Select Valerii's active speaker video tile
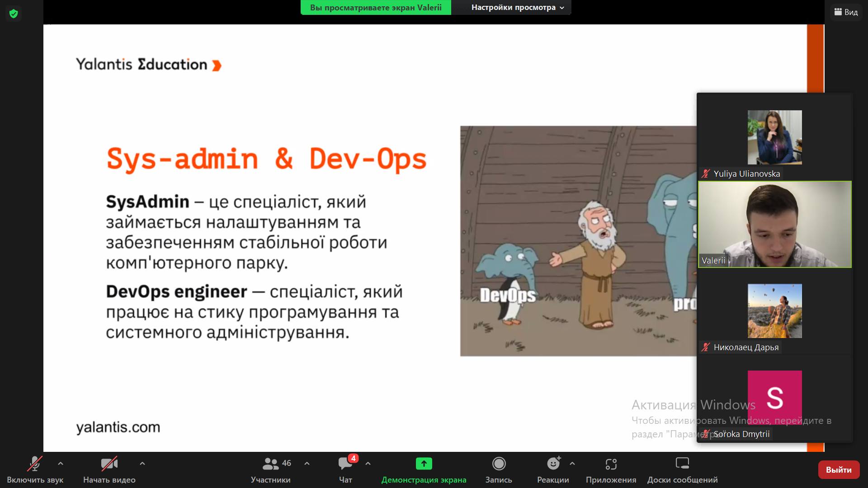Image resolution: width=868 pixels, height=488 pixels. pyautogui.click(x=774, y=225)
